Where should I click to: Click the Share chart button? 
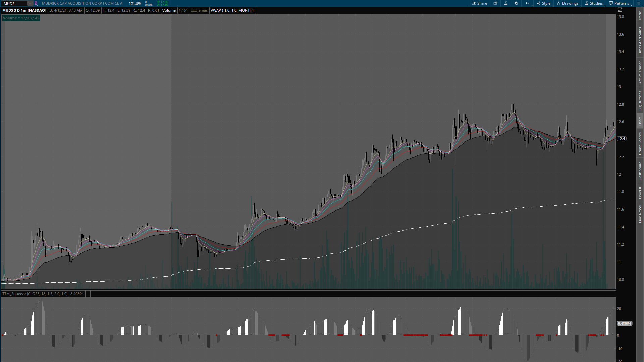[479, 3]
